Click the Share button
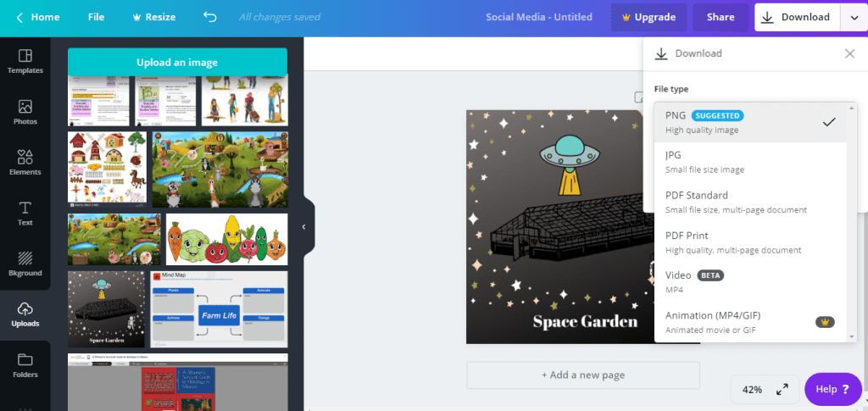868x411 pixels. 721,17
